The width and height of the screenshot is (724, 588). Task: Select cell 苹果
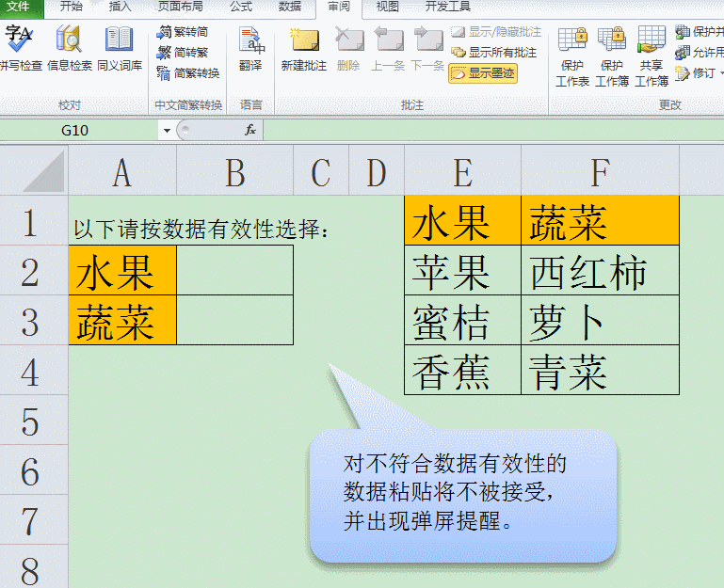click(x=462, y=270)
